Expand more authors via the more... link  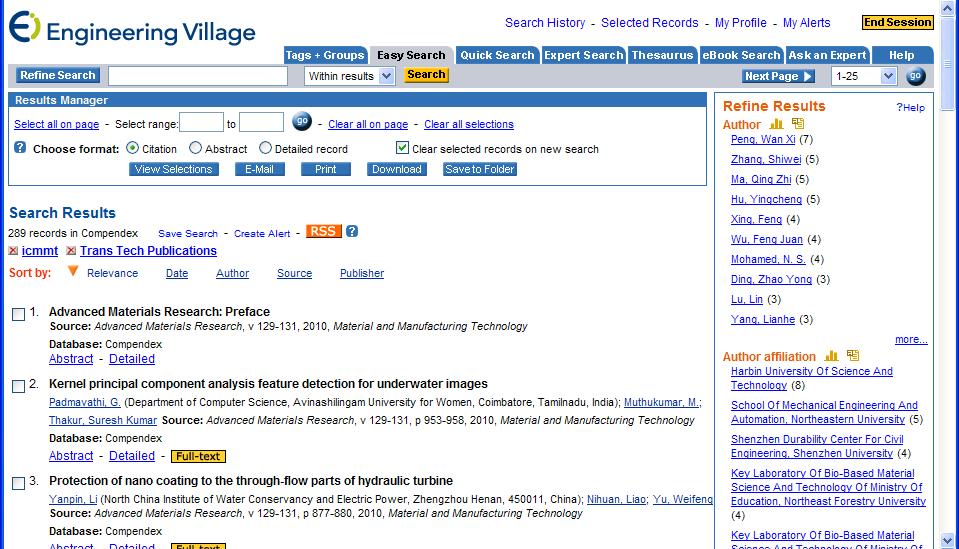click(911, 339)
